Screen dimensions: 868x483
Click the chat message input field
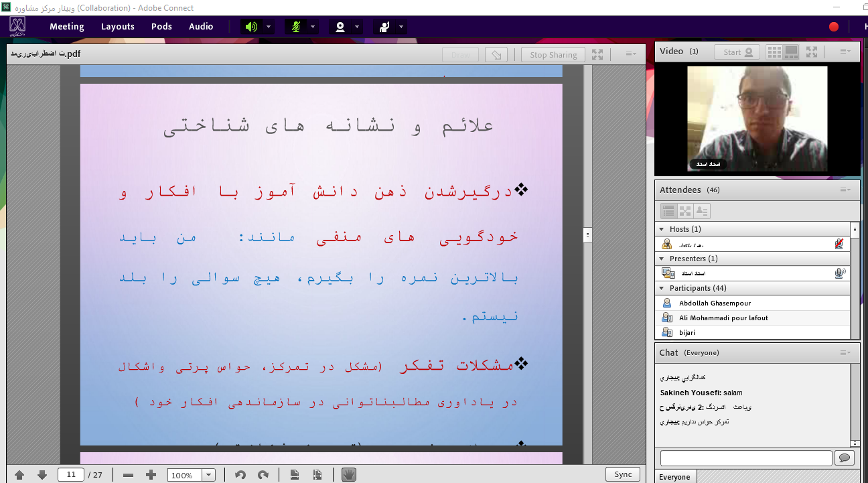click(746, 458)
